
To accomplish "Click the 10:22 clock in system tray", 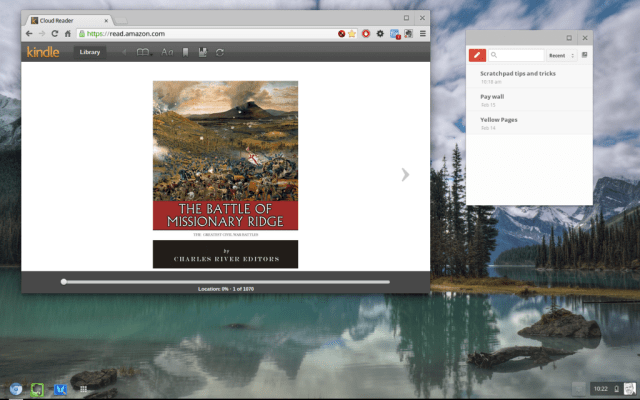I will (x=600, y=389).
